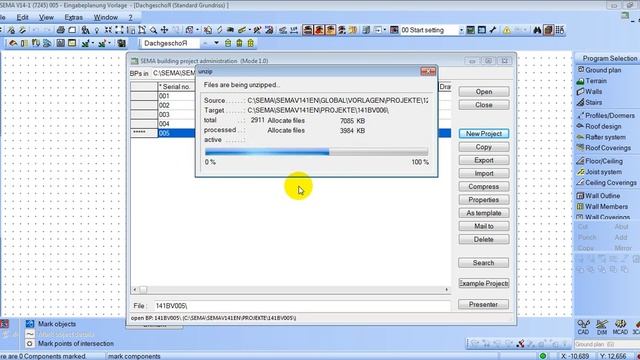Click the binoculars search icon
Viewport: 640px width, 360px height.
(537, 30)
